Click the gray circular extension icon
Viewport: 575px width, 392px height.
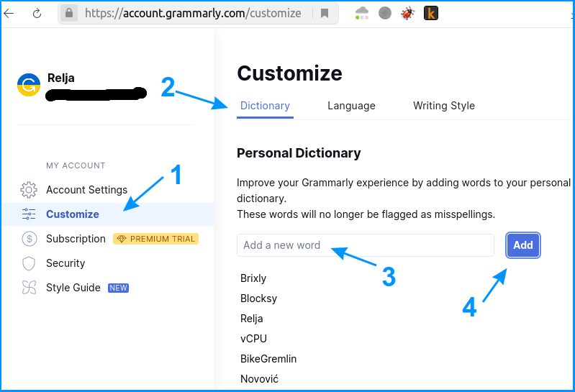385,13
